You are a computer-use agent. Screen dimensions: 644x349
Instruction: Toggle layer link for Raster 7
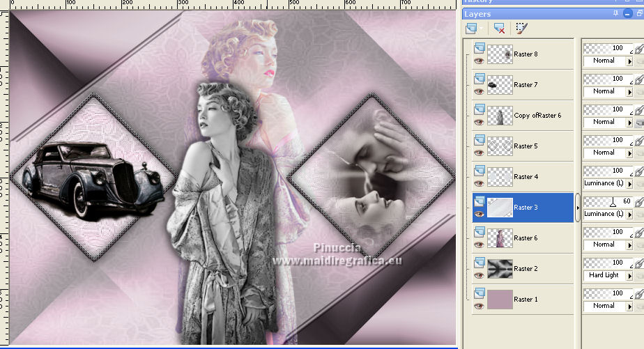[639, 79]
